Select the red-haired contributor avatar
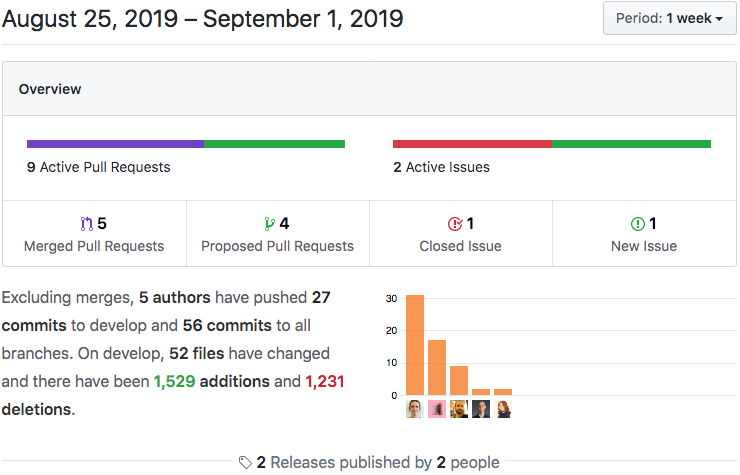This screenshot has width=740, height=475. point(503,409)
